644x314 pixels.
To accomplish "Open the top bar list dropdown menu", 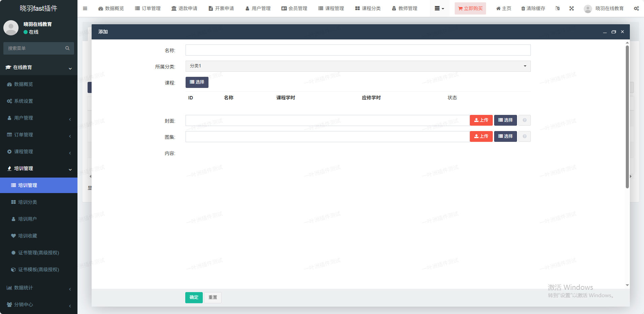I will click(439, 8).
